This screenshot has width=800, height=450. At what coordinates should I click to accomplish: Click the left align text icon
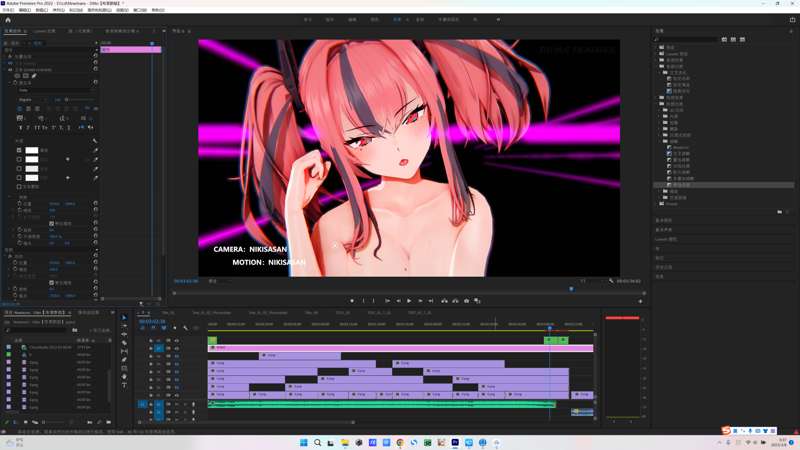pyautogui.click(x=19, y=109)
